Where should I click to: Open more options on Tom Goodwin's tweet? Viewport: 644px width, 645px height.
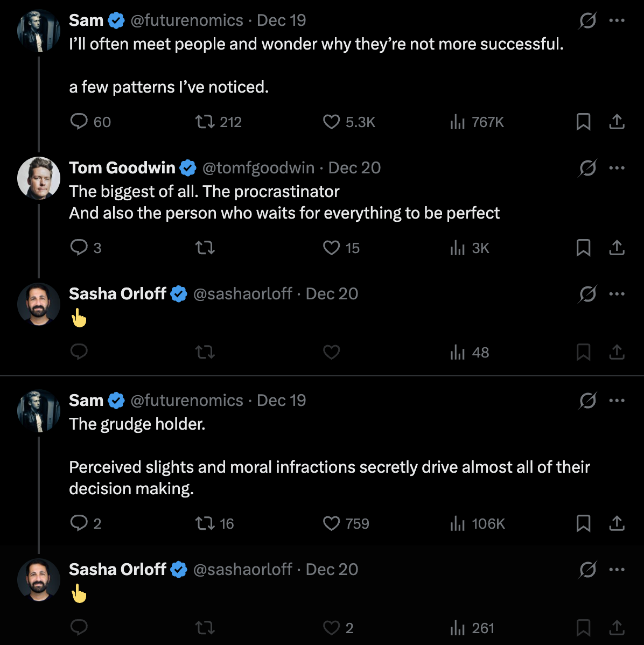pos(617,168)
